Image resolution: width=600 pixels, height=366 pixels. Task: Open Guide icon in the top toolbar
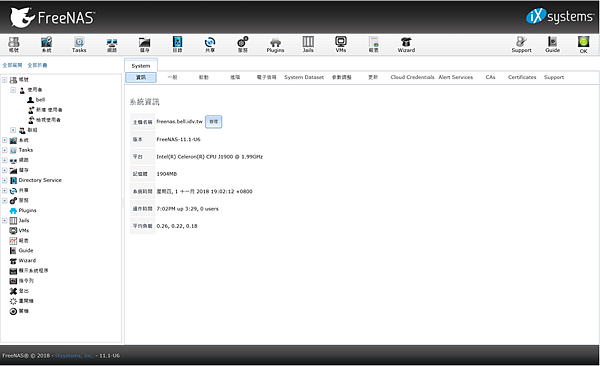pos(553,45)
